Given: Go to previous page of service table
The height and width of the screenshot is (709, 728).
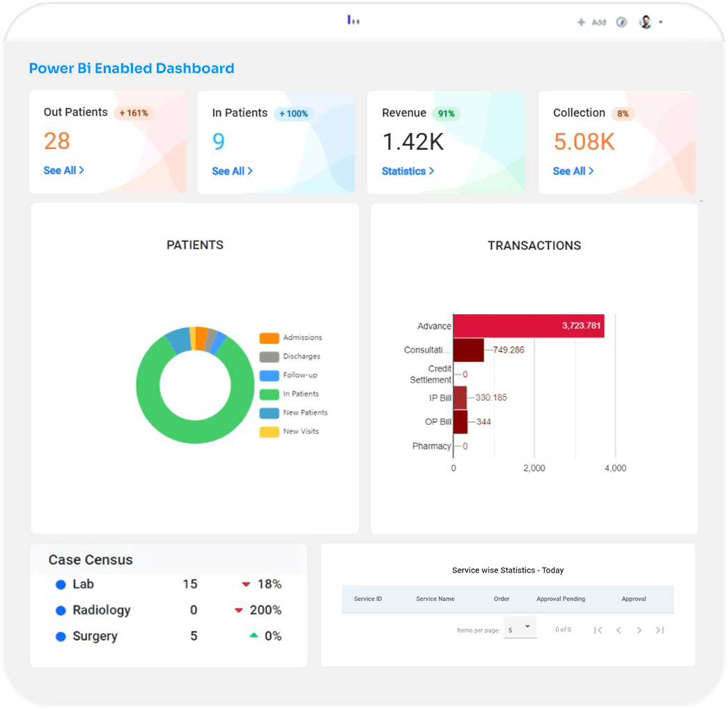Looking at the screenshot, I should coord(619,630).
